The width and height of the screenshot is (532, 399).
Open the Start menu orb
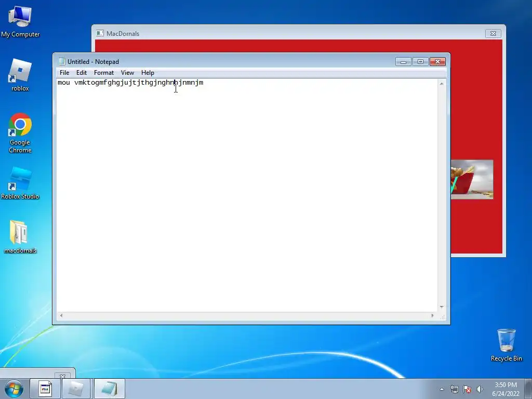click(14, 389)
